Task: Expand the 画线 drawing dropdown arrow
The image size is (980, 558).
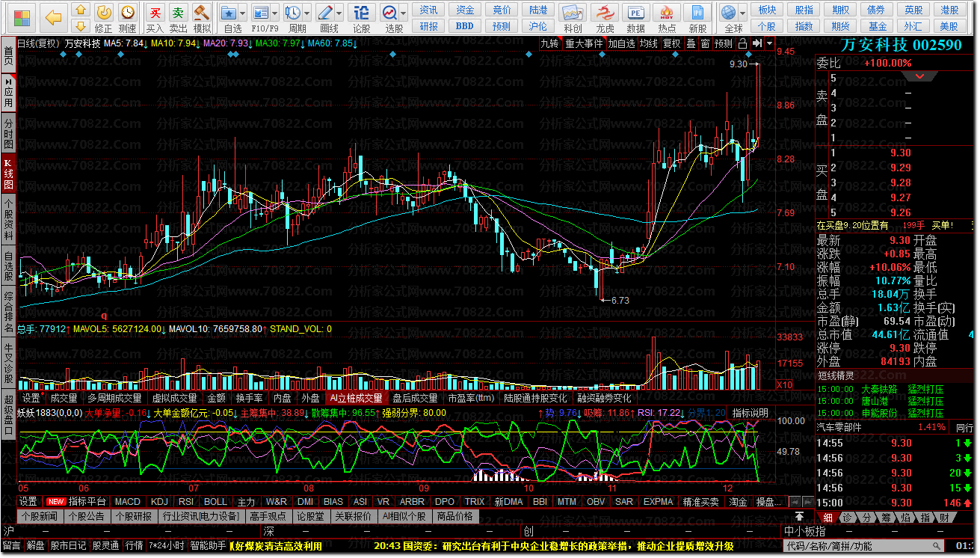Action: point(339,13)
